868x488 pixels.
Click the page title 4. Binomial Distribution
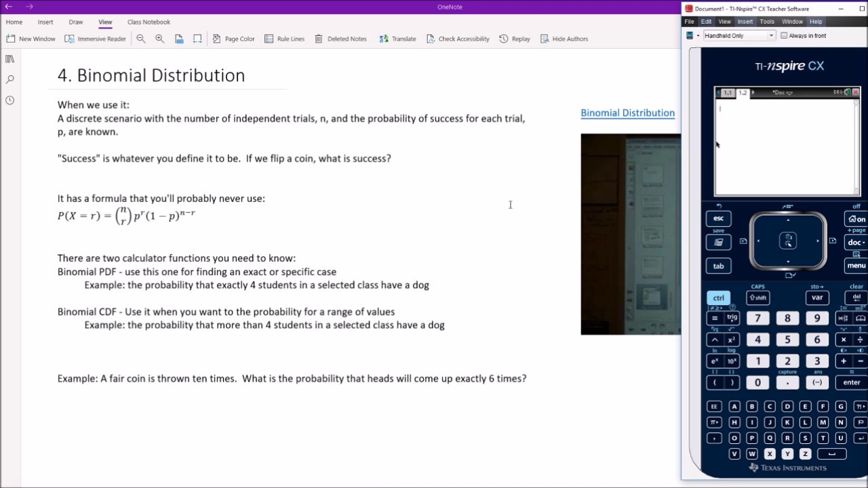151,75
